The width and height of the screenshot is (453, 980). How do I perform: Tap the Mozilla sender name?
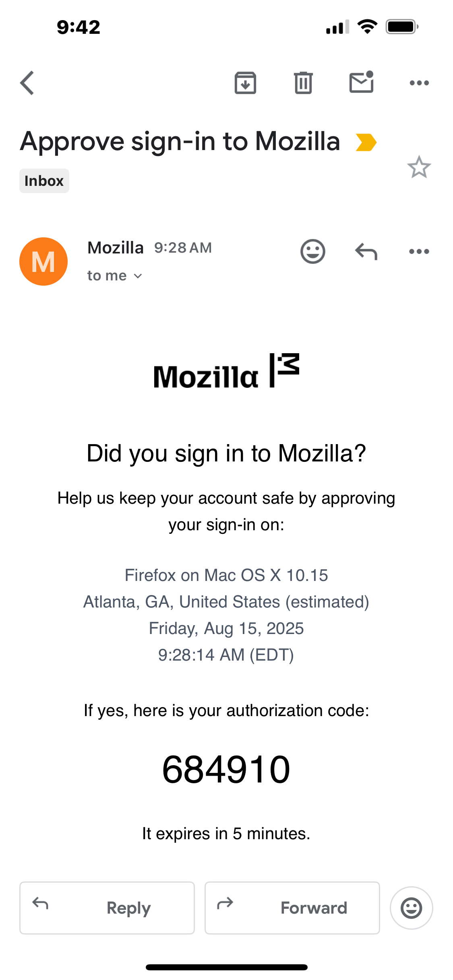pyautogui.click(x=116, y=248)
